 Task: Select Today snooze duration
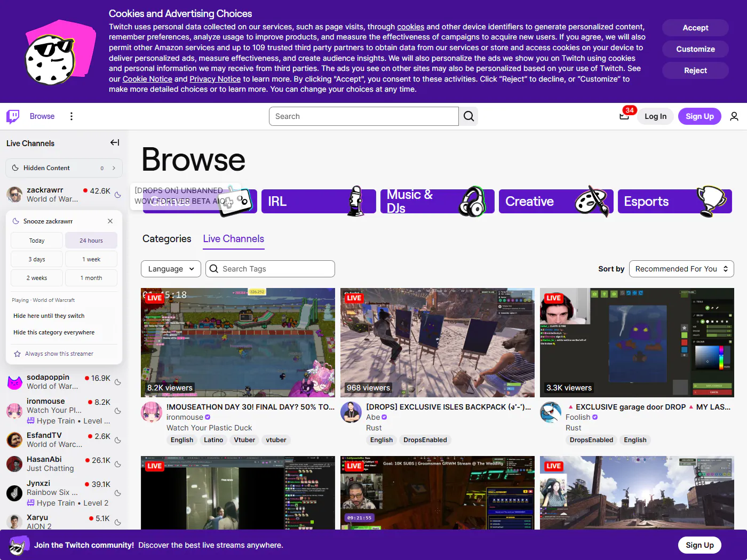37,241
